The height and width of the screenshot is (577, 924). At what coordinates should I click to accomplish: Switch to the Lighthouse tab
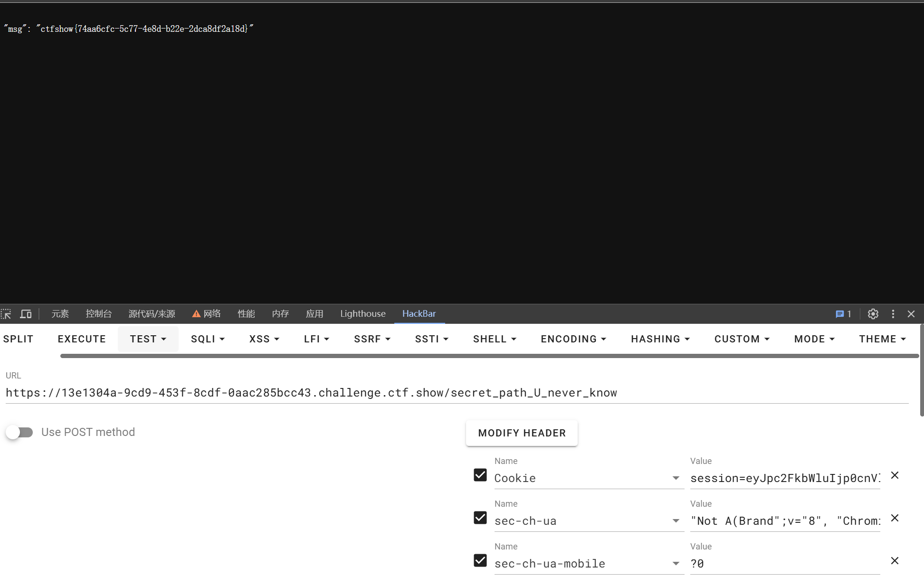pos(362,314)
